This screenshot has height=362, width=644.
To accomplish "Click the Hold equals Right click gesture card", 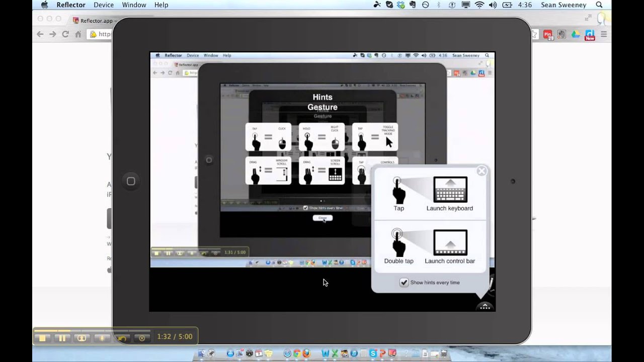I will click(322, 137).
